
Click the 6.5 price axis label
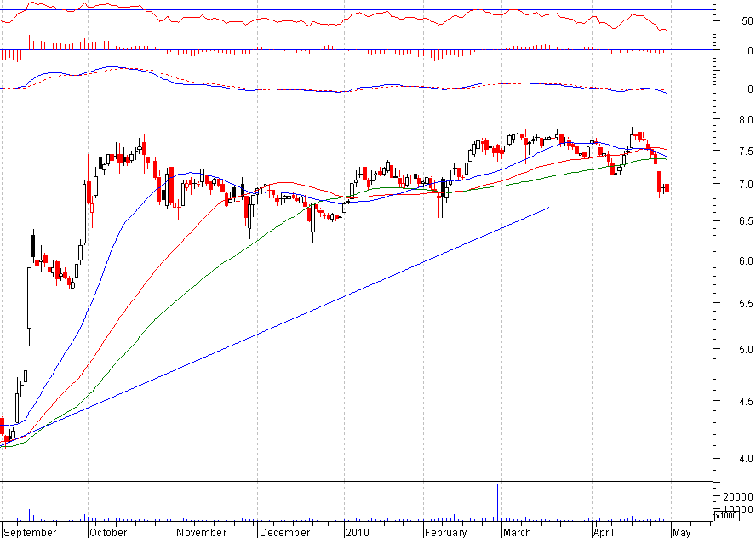[746, 220]
